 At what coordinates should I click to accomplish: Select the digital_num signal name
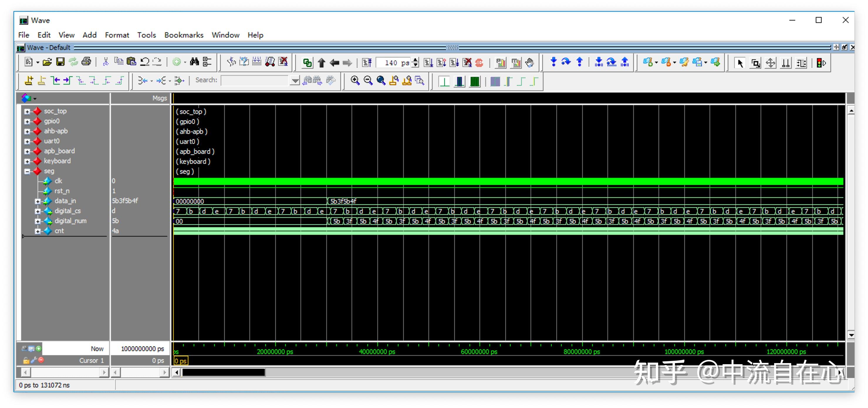(x=70, y=221)
